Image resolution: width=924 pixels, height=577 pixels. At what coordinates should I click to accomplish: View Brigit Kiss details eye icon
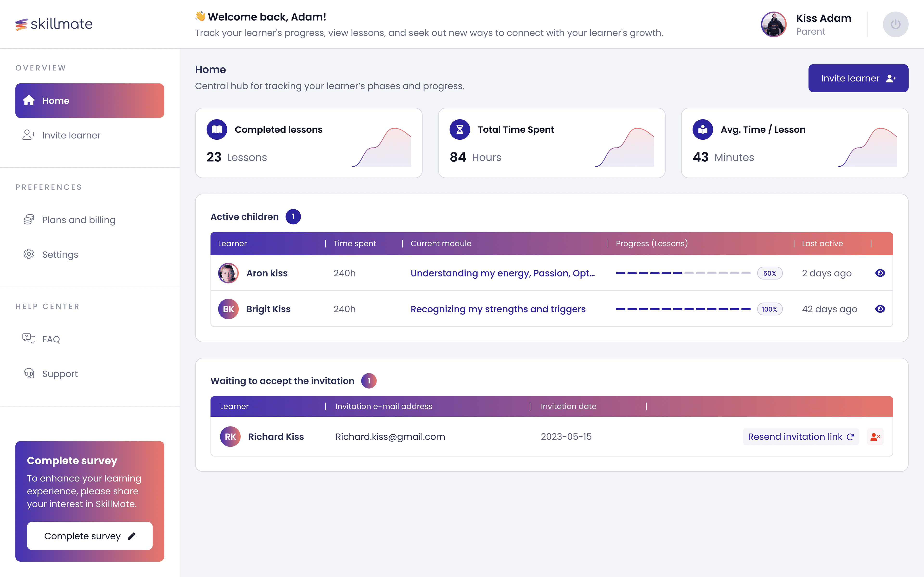(x=880, y=309)
